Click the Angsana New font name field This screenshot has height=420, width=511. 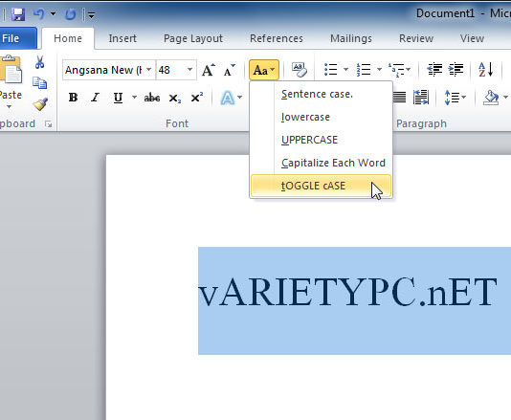(103, 70)
